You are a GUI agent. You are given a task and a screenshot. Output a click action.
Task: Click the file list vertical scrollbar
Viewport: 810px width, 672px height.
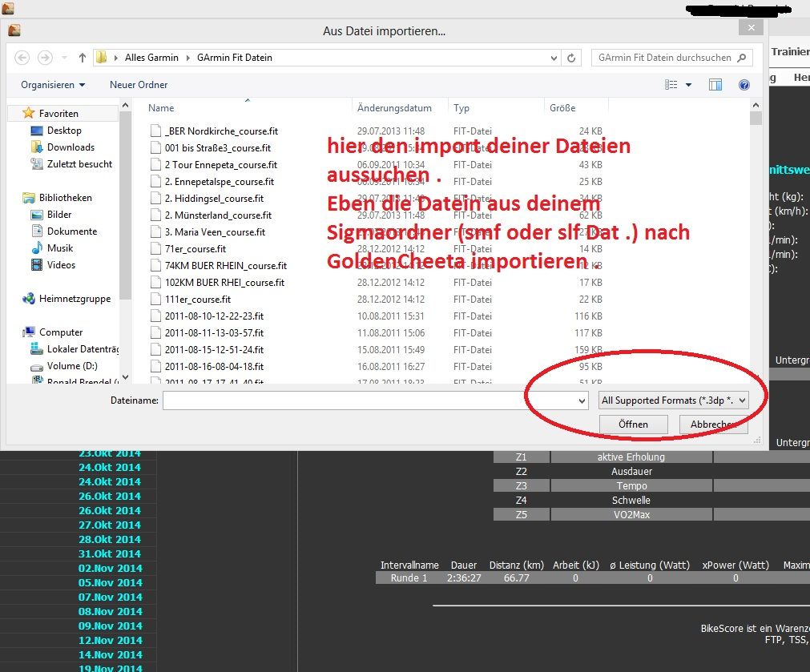point(756,240)
